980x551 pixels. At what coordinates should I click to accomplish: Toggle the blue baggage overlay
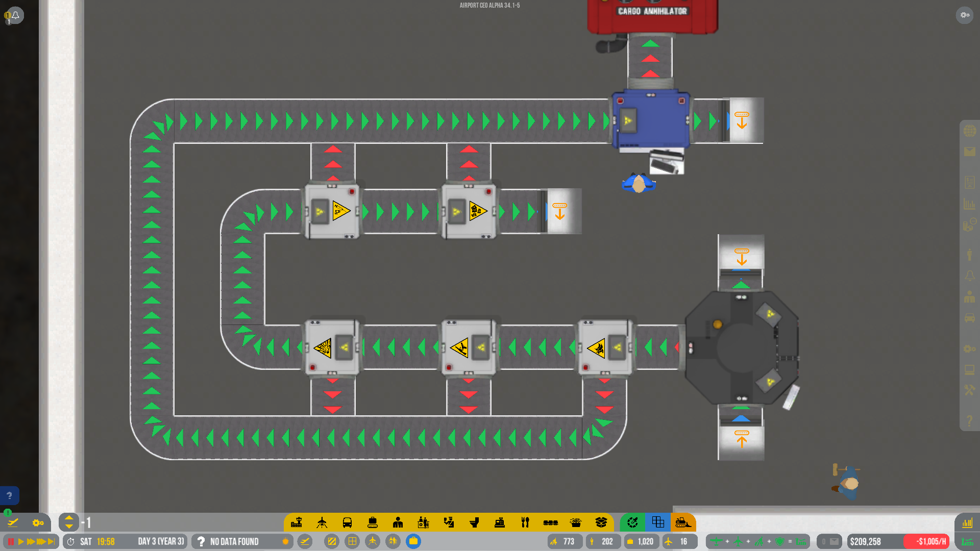pos(413,541)
